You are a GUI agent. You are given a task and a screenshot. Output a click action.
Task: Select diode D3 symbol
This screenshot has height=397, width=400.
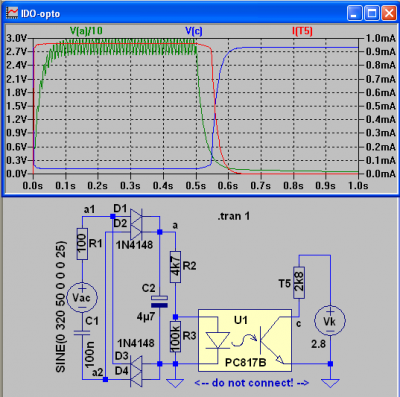pos(136,364)
